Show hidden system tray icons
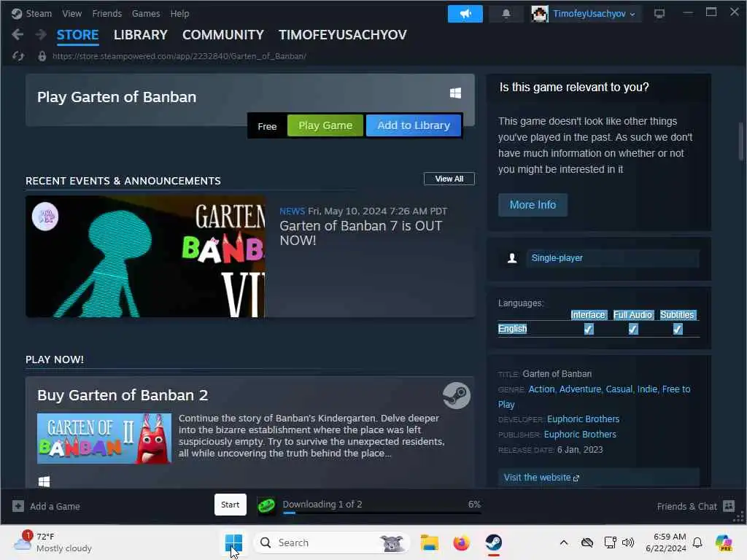747x560 pixels. (564, 542)
